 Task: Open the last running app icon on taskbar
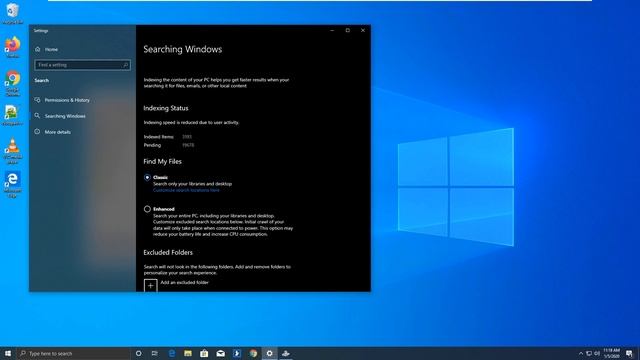(286, 353)
